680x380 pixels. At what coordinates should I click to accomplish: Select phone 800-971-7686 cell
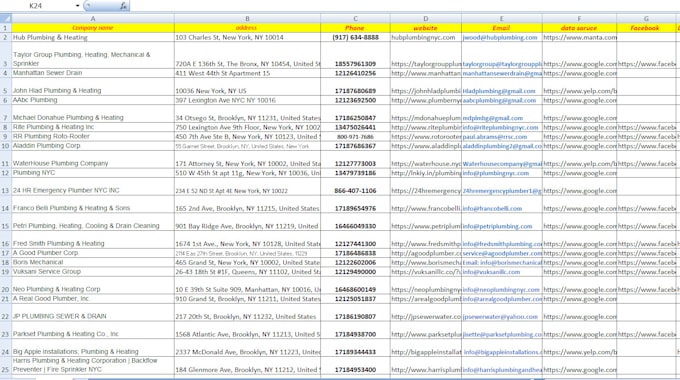[355, 137]
